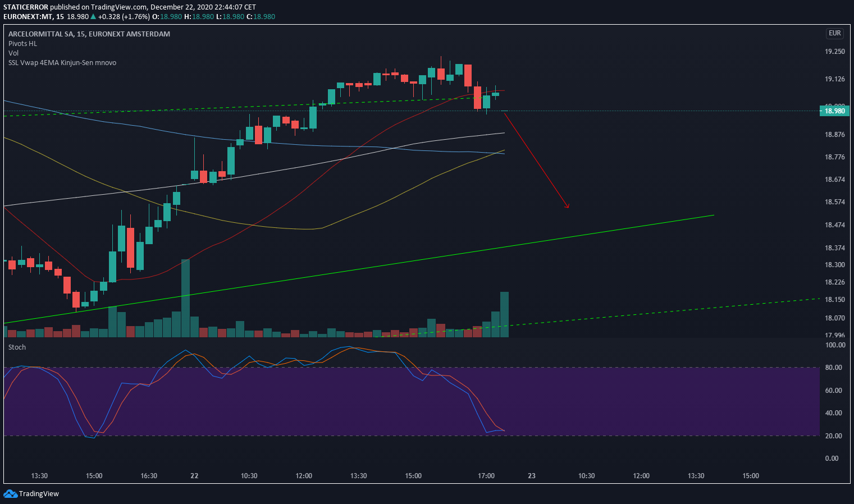
Task: Select the Pivots HL indicator label
Action: (x=22, y=43)
